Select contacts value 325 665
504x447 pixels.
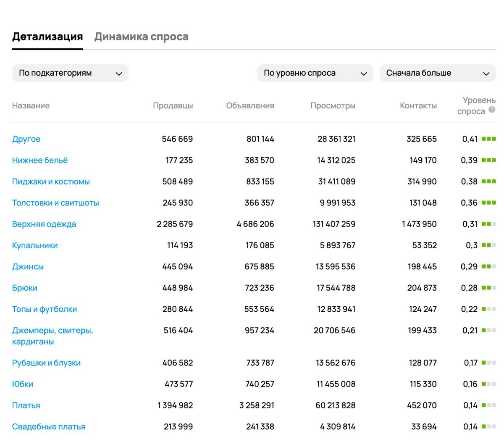(x=422, y=139)
